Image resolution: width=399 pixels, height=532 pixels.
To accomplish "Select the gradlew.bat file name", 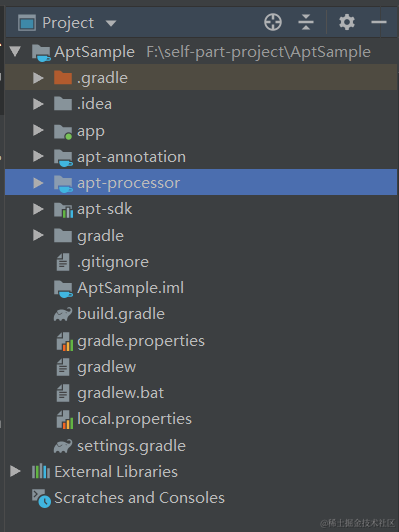I will coord(120,394).
